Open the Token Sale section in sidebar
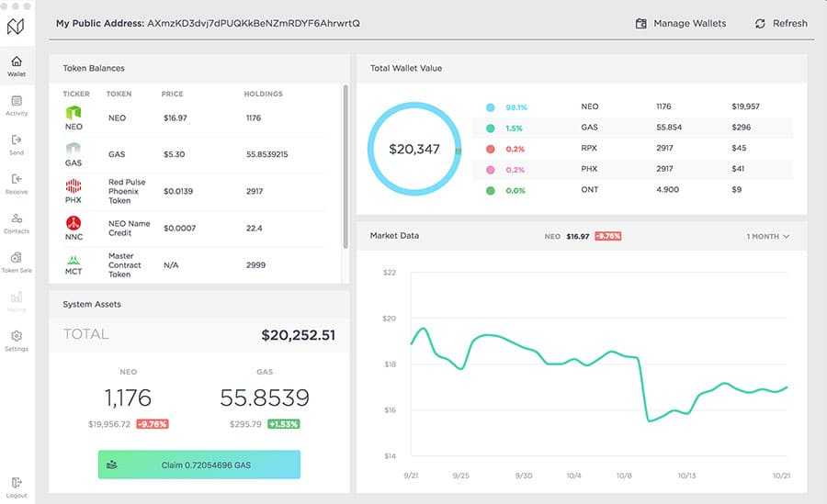 pos(17,262)
